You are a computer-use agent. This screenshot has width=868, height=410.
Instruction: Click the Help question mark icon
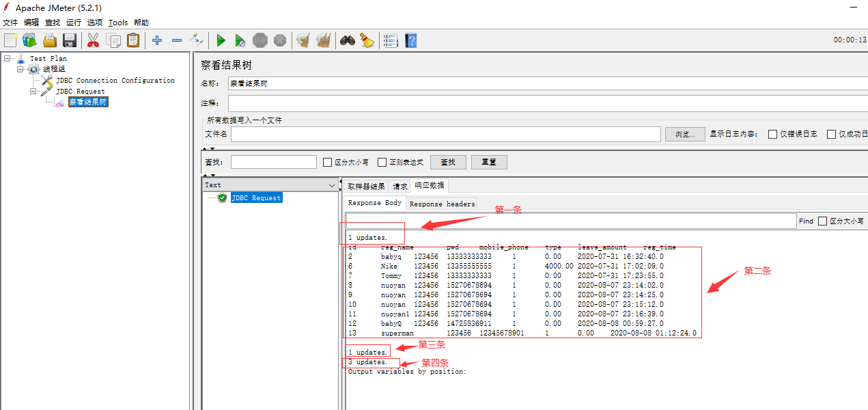pos(410,40)
